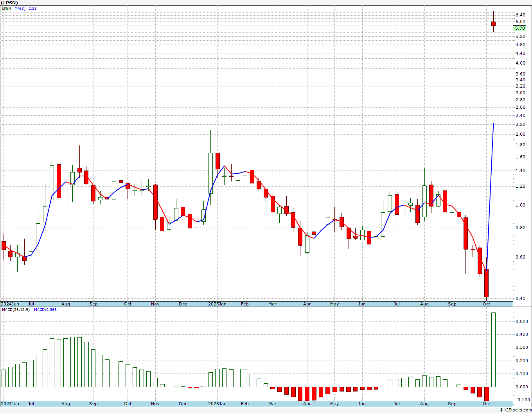532x413 pixels.
Task: Select May on the price chart date axis
Action: click(334, 304)
